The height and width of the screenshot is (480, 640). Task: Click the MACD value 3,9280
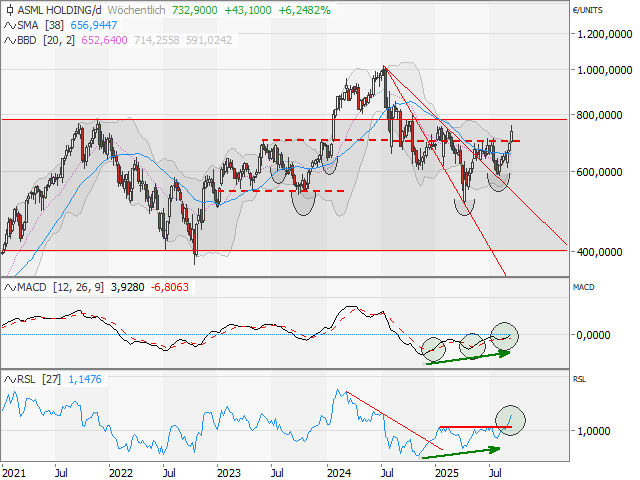click(127, 287)
